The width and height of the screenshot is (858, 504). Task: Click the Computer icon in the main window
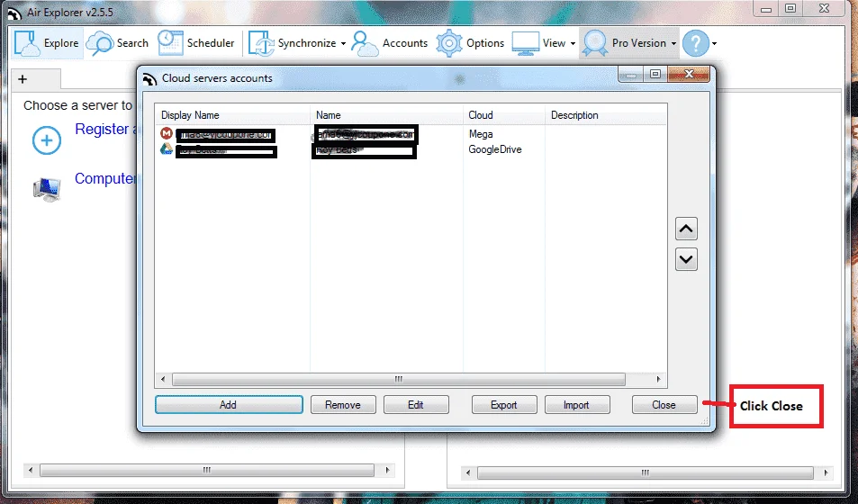click(47, 189)
